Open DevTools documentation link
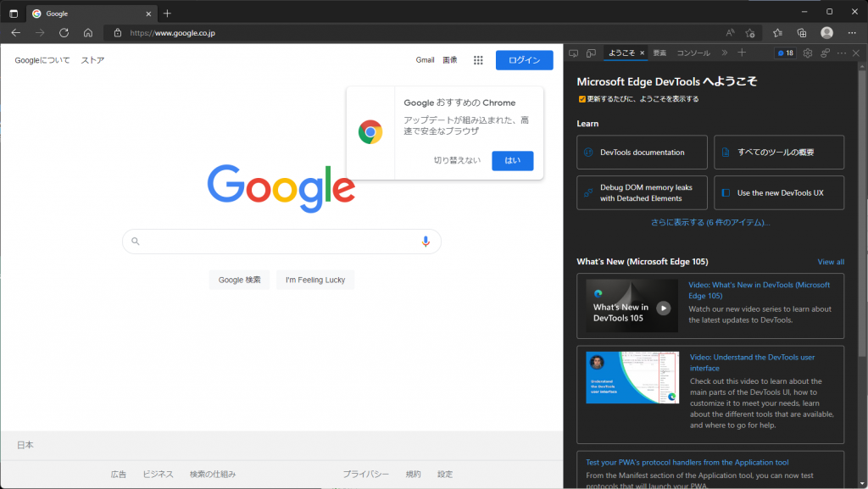Screen dimensions: 868x489 [x=642, y=153]
